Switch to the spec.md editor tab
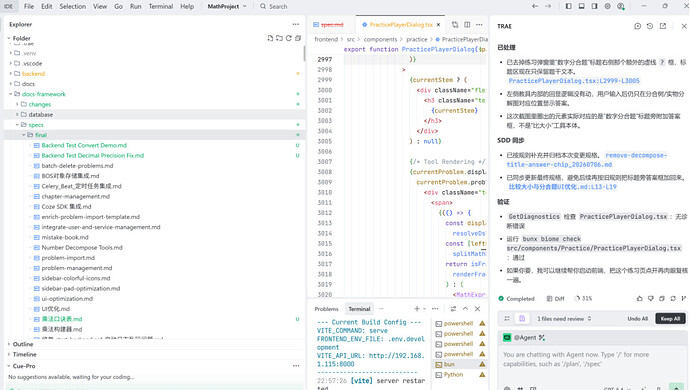This screenshot has width=690, height=390. point(331,25)
